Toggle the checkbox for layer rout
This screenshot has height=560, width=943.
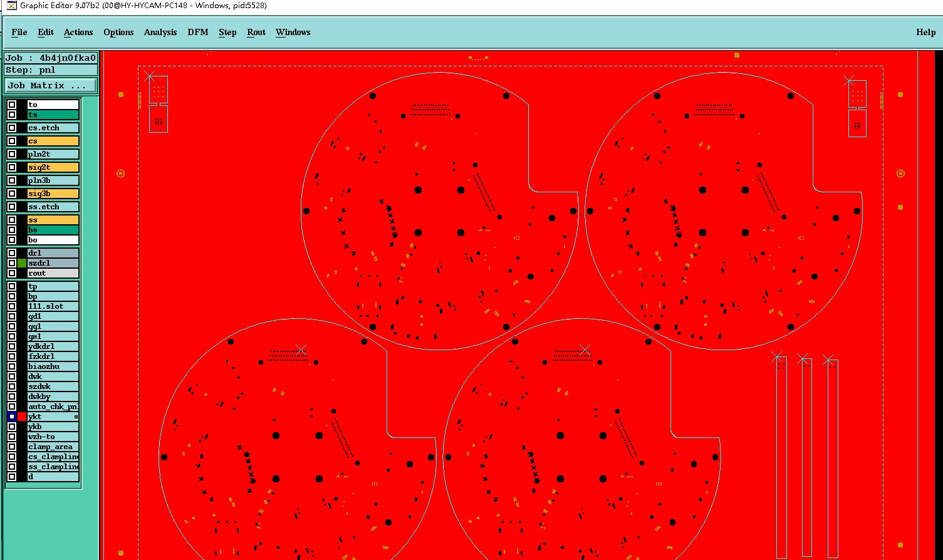12,273
